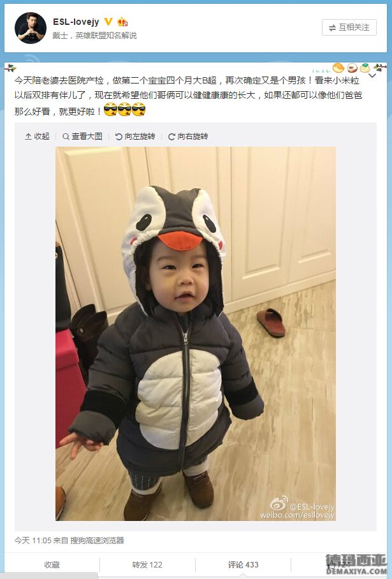
Task: Open the 评论 433 comments tab
Action: (243, 564)
